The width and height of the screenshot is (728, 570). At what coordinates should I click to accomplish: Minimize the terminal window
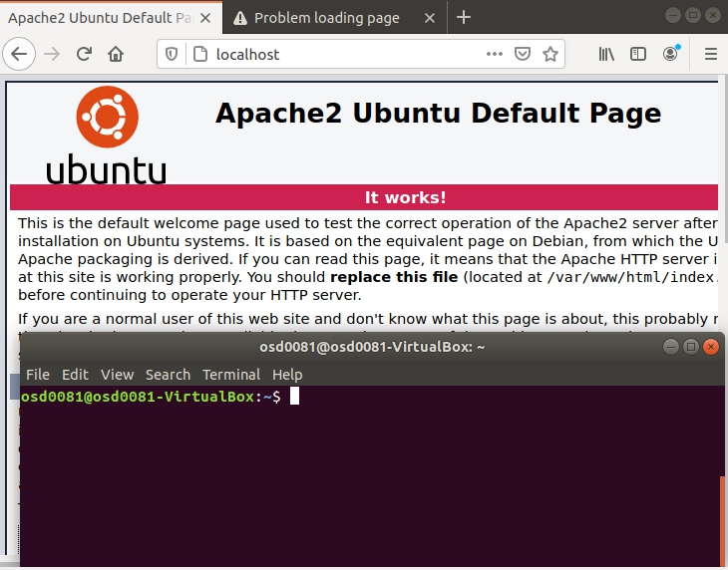point(671,347)
